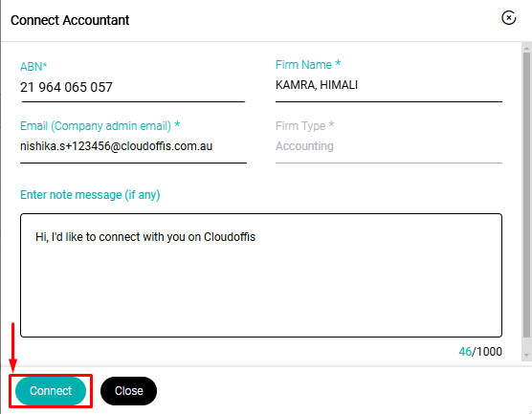
Task: Click the circular X icon beside Connect Accountant
Action: tap(509, 18)
